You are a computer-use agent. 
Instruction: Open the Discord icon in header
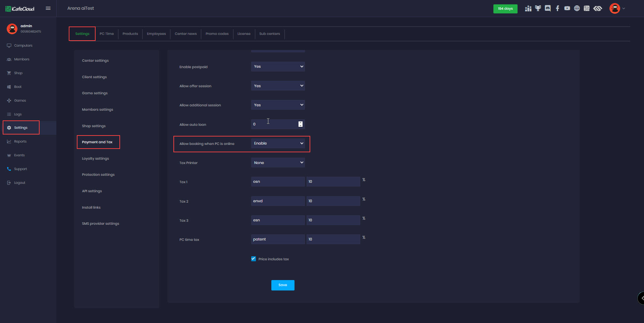[548, 8]
